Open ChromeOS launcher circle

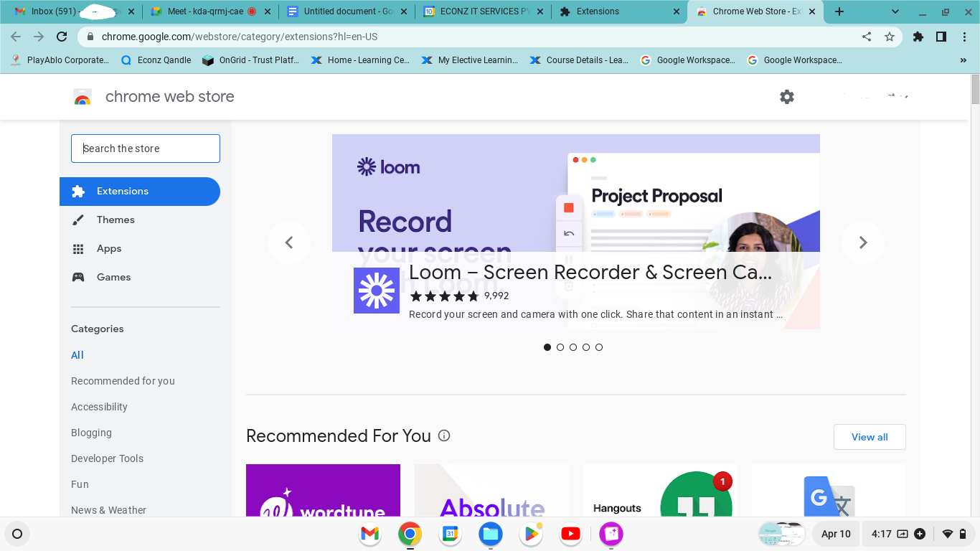pos(17,534)
